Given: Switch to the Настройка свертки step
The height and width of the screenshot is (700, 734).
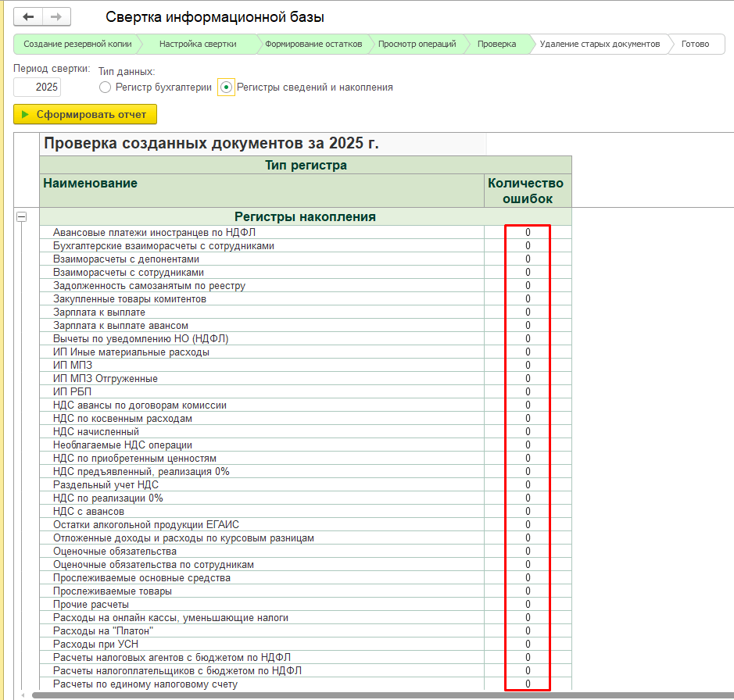Looking at the screenshot, I should coord(198,44).
